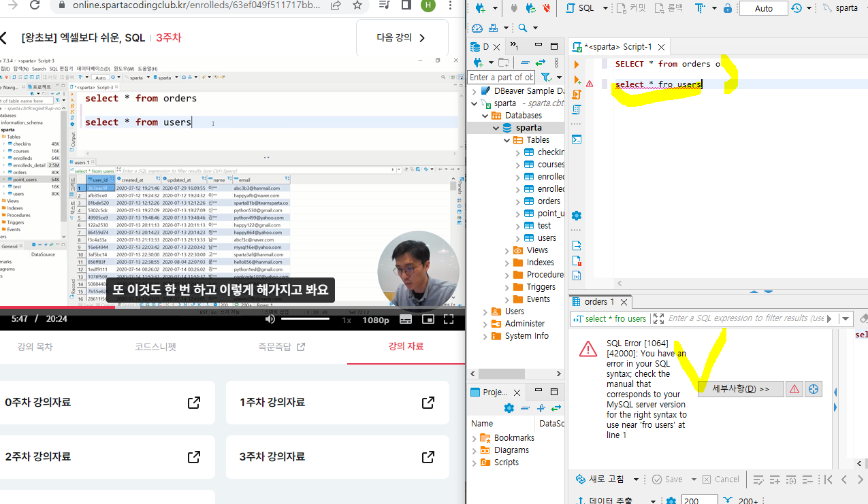
Task: Open new connection dropdown arrow in toolbar
Action: point(496,9)
